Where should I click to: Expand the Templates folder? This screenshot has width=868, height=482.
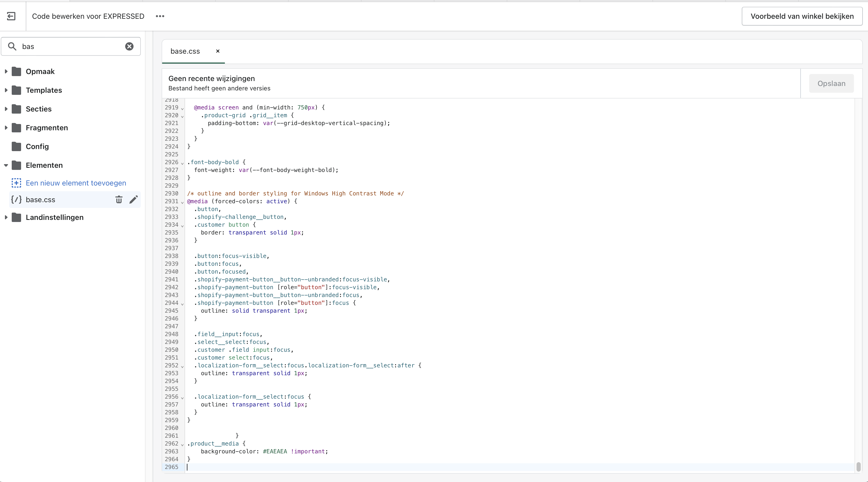pos(6,90)
